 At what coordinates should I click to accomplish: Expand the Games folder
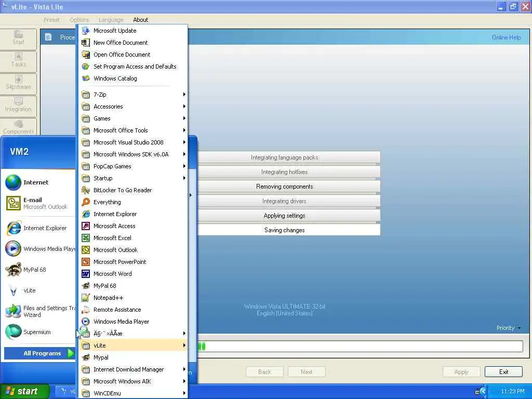pyautogui.click(x=132, y=118)
